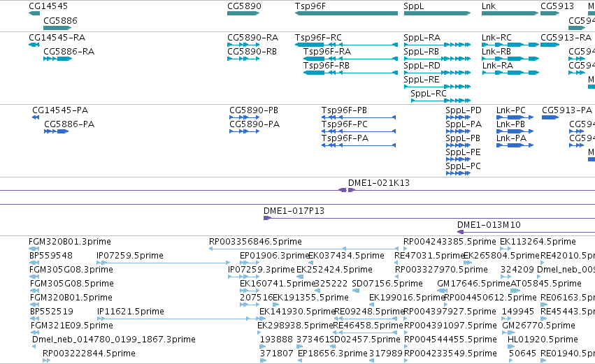Select SppL-RB transcript label
The height and width of the screenshot is (364, 595).
click(421, 52)
